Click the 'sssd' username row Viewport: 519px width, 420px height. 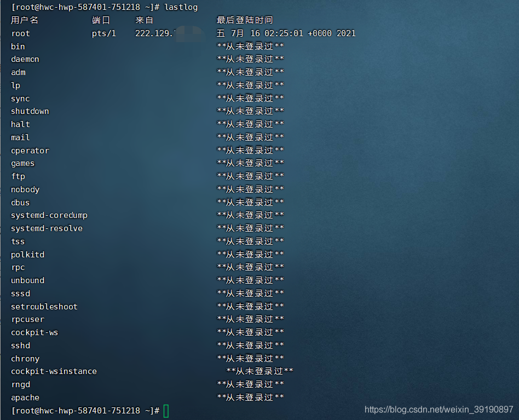tap(20, 294)
